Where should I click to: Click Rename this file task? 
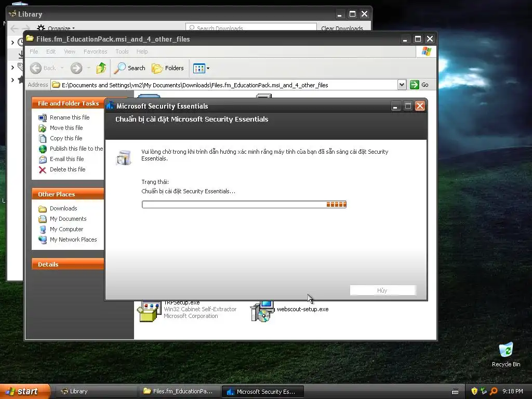70,117
